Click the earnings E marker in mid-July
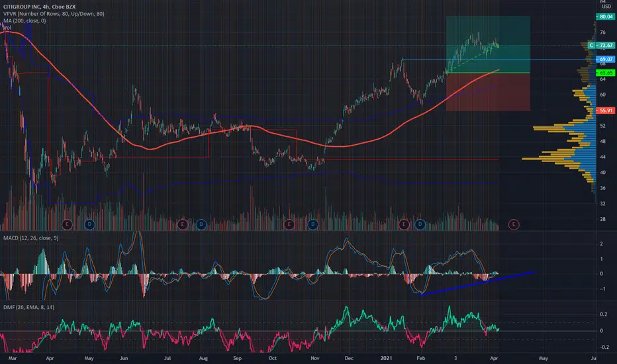This screenshot has width=617, height=364. point(182,224)
